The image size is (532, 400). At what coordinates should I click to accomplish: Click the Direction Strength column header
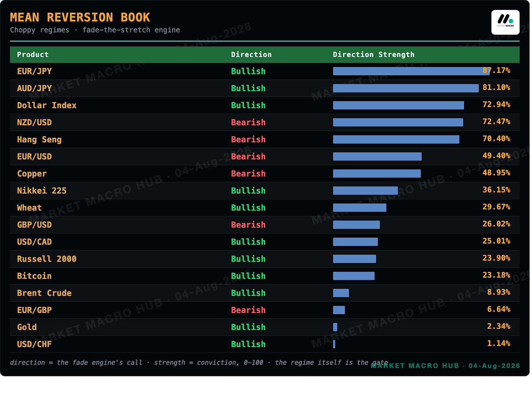(374, 55)
